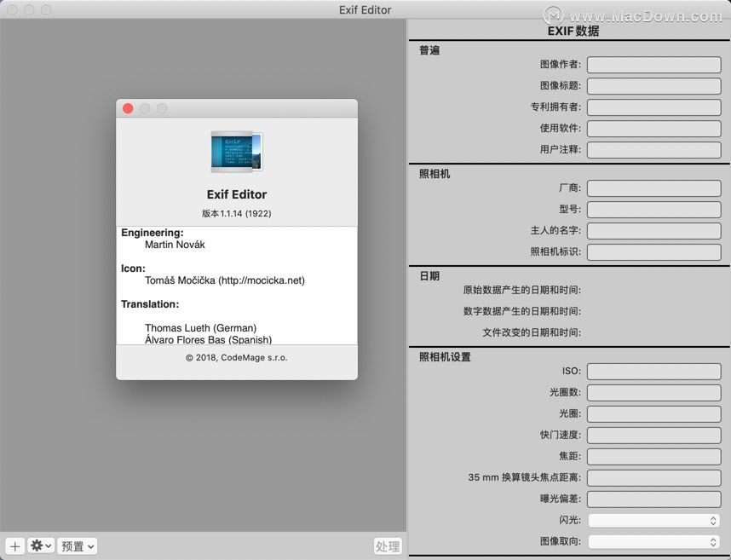
Task: Click the '日期' section heading
Action: click(429, 276)
